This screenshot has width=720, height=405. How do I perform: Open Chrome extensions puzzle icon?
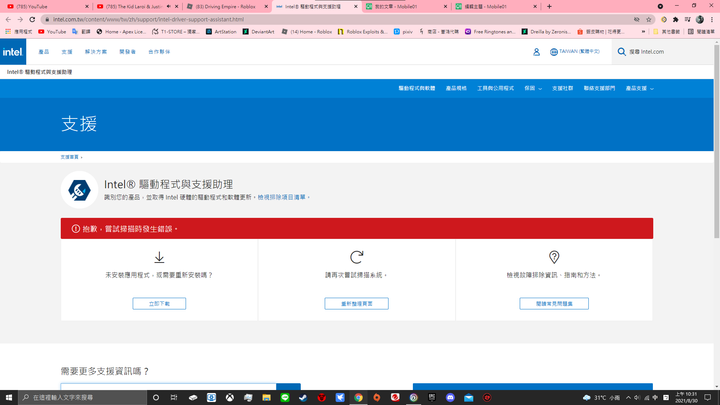pos(675,19)
